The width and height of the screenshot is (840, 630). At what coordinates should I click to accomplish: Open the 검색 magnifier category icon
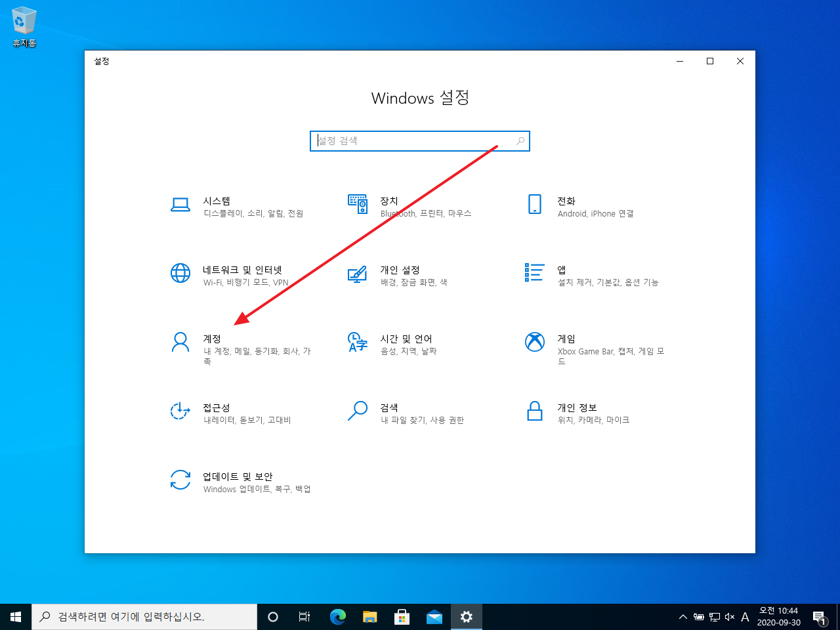[358, 411]
